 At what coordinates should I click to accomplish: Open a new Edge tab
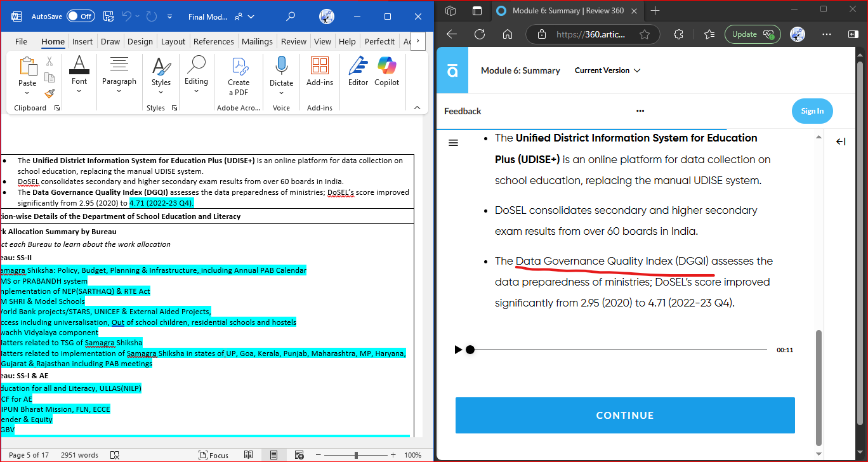coord(655,10)
